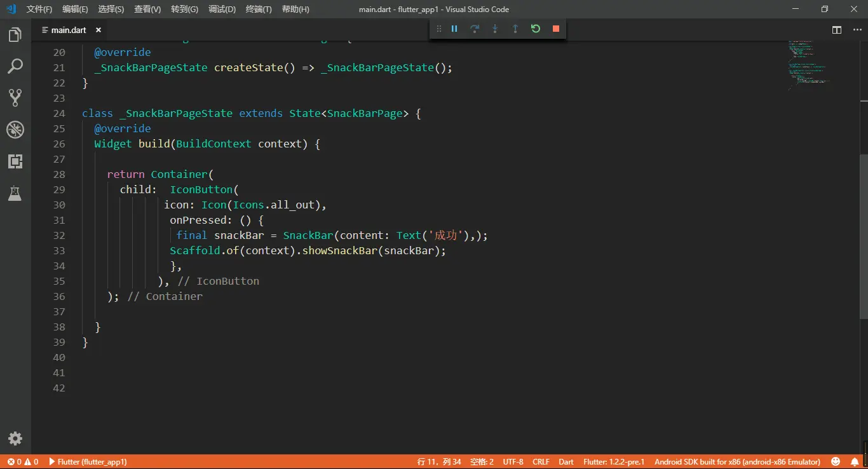Click the IconButton( code on line 29
This screenshot has width=868, height=469.
(205, 189)
